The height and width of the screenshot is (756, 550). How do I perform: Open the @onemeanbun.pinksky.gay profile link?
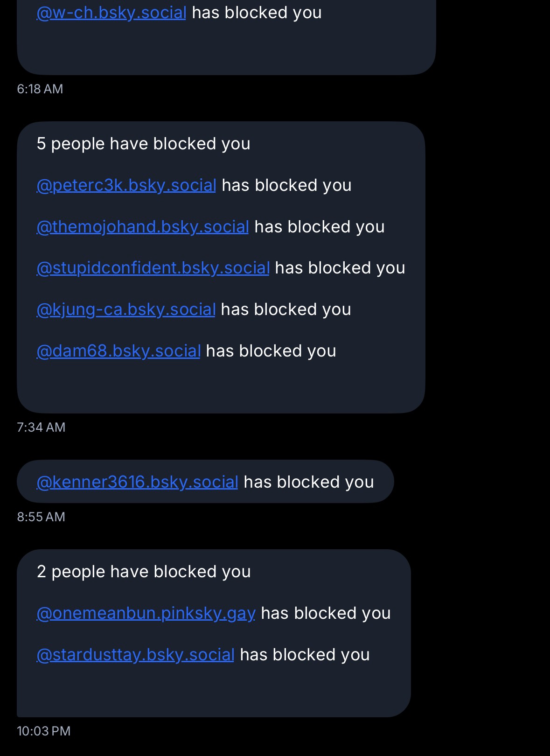click(x=146, y=613)
